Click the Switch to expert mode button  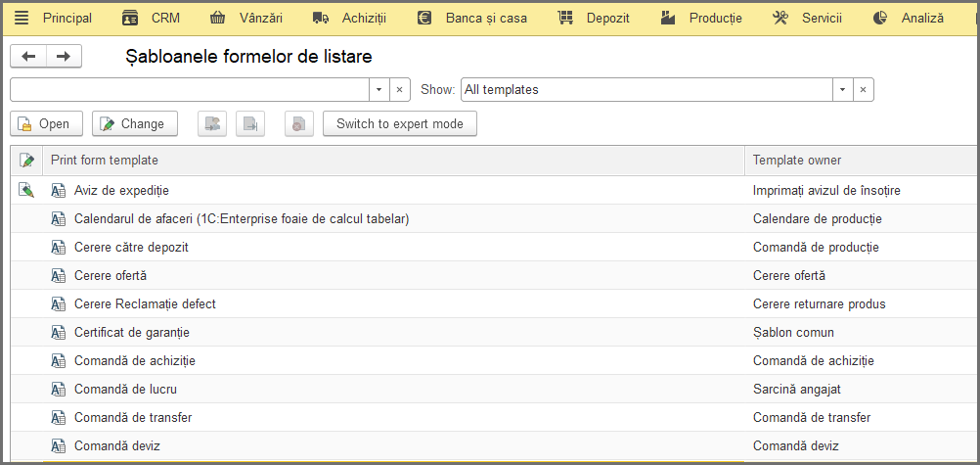(x=400, y=124)
